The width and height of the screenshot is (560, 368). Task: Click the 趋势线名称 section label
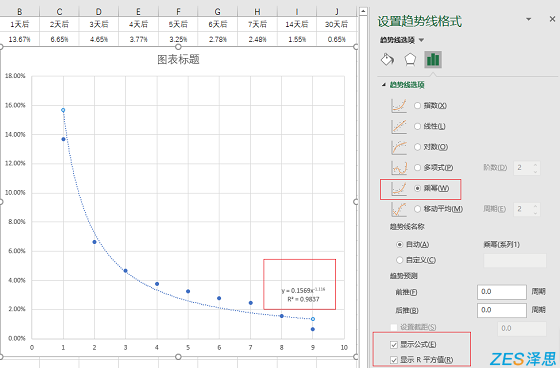tap(407, 227)
